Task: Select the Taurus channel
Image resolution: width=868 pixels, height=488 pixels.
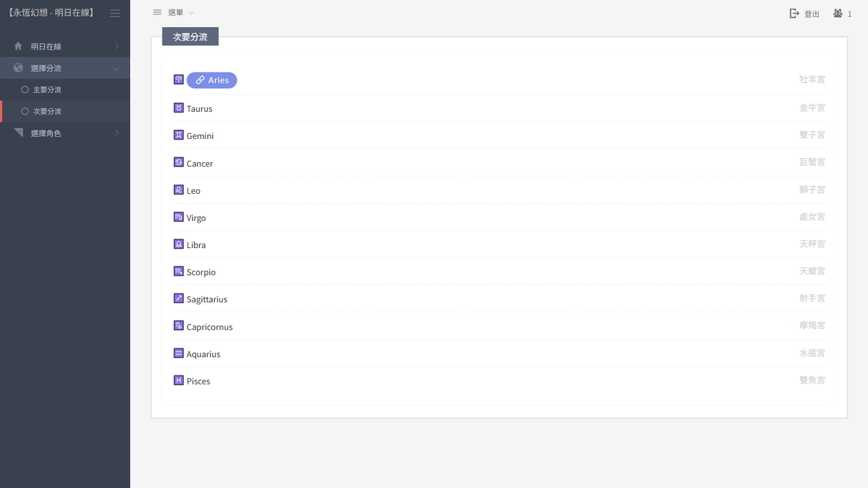Action: (199, 108)
